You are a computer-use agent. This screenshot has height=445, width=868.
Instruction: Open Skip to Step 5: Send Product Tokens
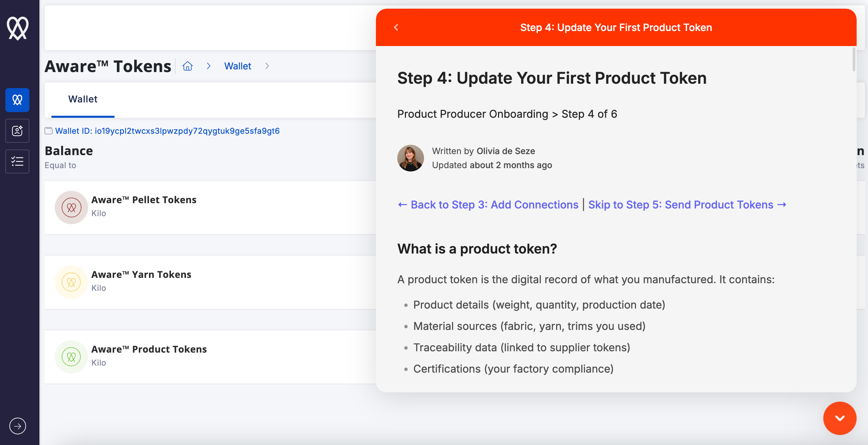click(687, 205)
